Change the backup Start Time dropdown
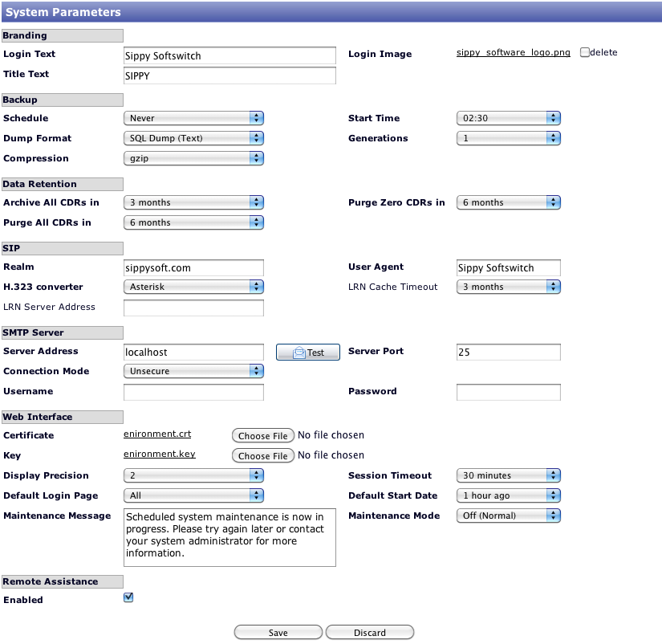Image resolution: width=662 pixels, height=644 pixels. [508, 118]
